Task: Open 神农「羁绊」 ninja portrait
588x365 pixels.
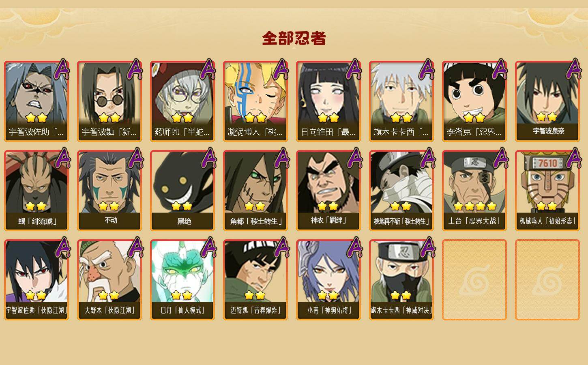Action: [328, 190]
